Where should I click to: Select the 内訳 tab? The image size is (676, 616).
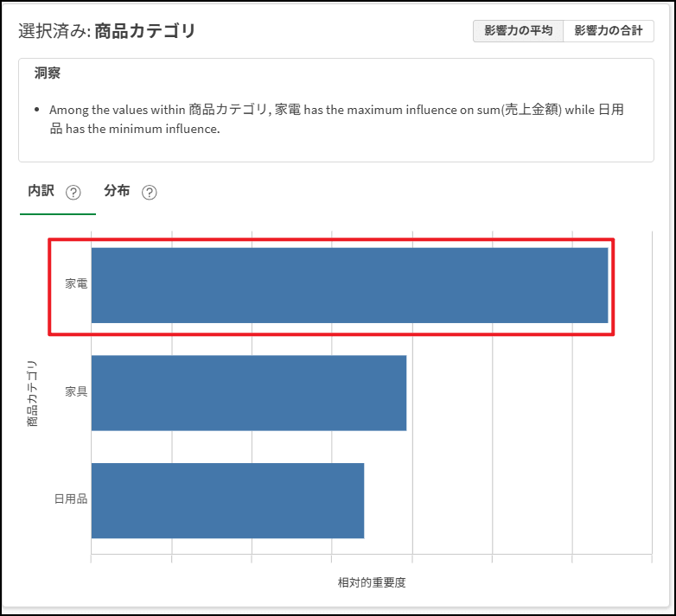pyautogui.click(x=41, y=191)
